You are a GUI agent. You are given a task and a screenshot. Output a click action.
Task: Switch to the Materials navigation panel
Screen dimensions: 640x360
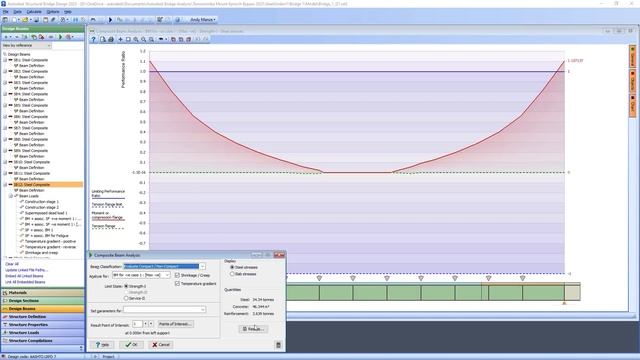pos(42,293)
